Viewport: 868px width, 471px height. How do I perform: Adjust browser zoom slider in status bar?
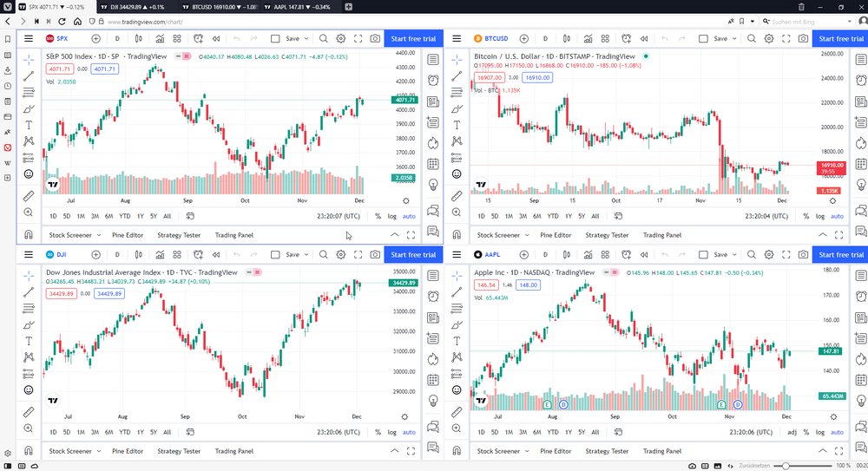point(786,466)
